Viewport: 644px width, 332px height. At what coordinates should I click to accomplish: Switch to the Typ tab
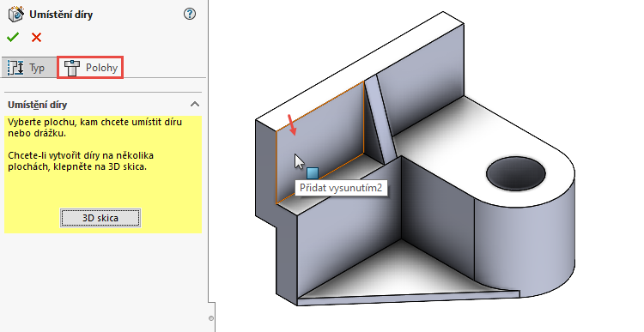pyautogui.click(x=28, y=68)
